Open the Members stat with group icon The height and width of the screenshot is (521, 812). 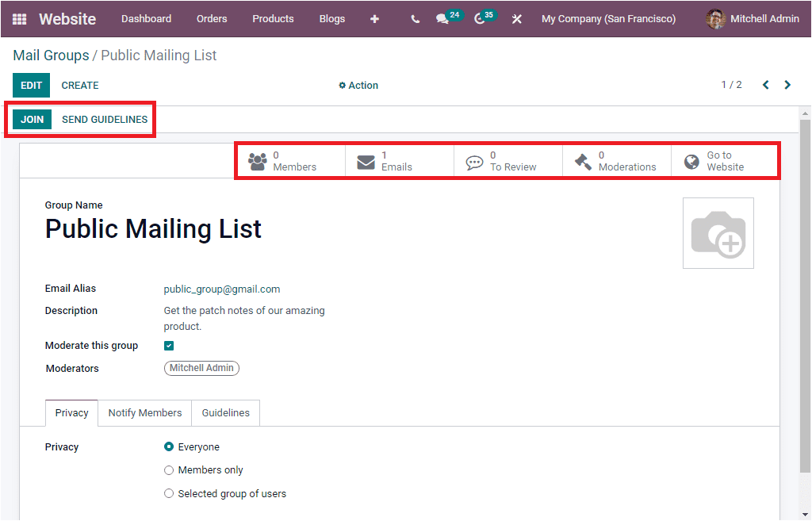290,160
